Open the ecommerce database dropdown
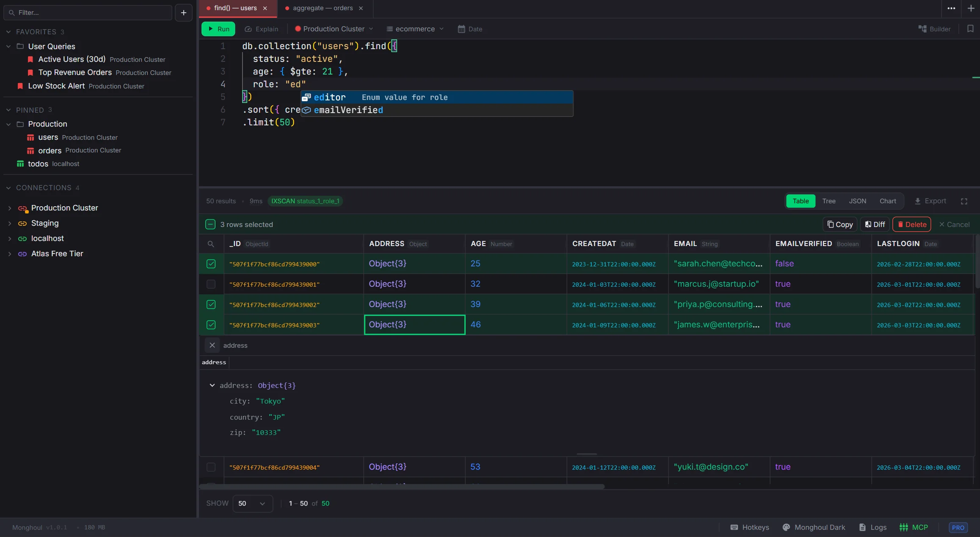The image size is (980, 537). (415, 29)
